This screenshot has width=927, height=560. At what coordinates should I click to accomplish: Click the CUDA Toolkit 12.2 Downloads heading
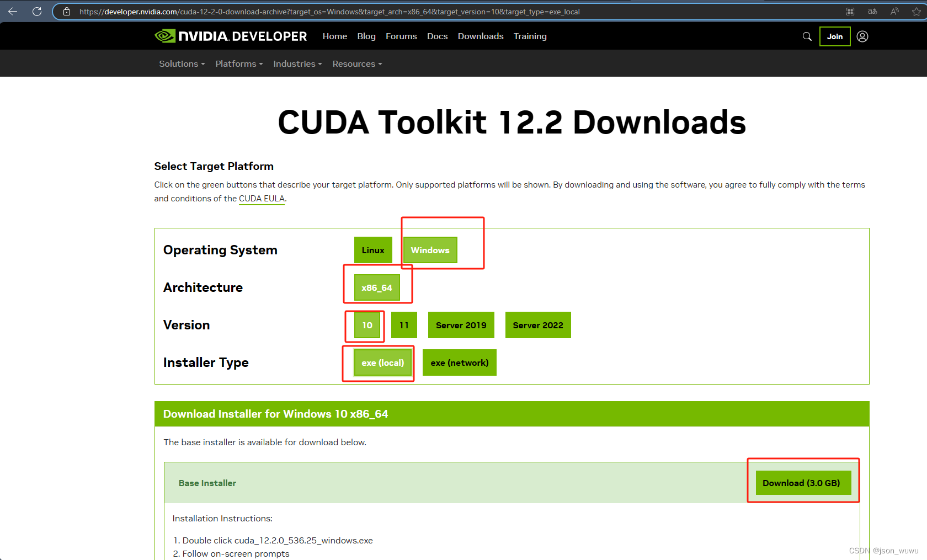click(512, 122)
